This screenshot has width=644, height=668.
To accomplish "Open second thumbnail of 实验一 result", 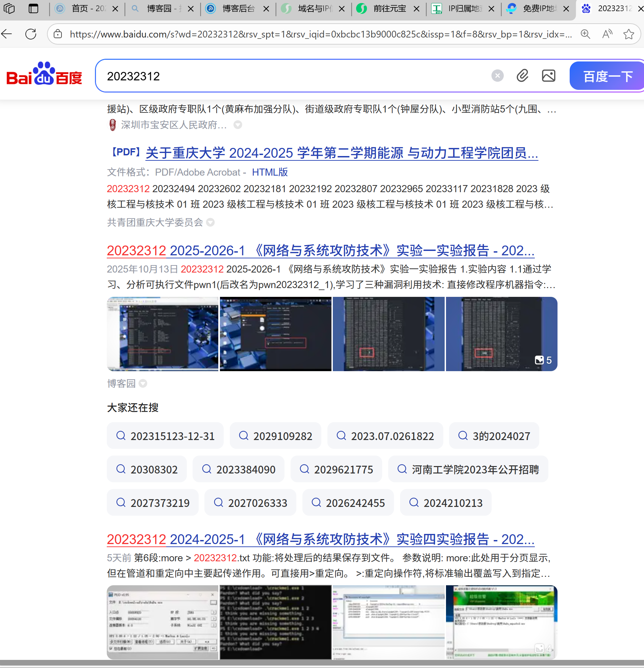I will pyautogui.click(x=275, y=334).
